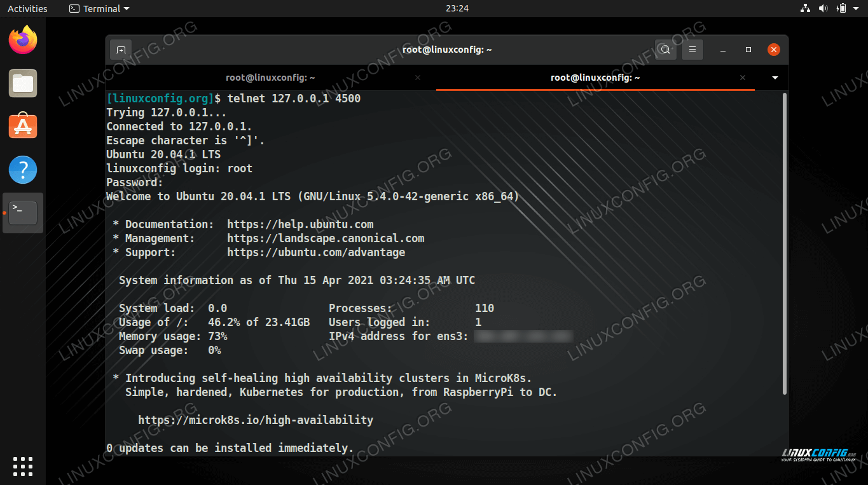Viewport: 868px width, 485px height.
Task: Select the second root@linuxconfig tab
Action: click(x=595, y=78)
